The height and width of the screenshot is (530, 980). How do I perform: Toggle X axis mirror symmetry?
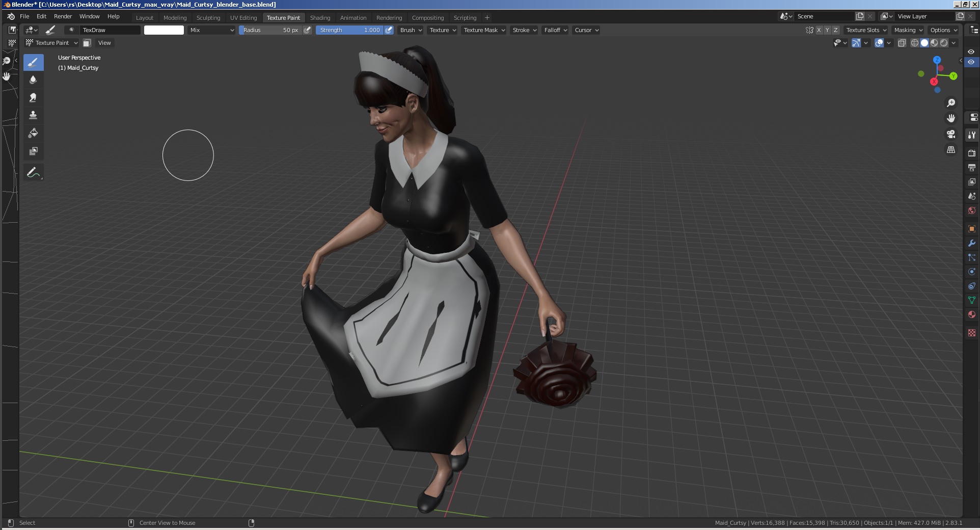tap(819, 30)
